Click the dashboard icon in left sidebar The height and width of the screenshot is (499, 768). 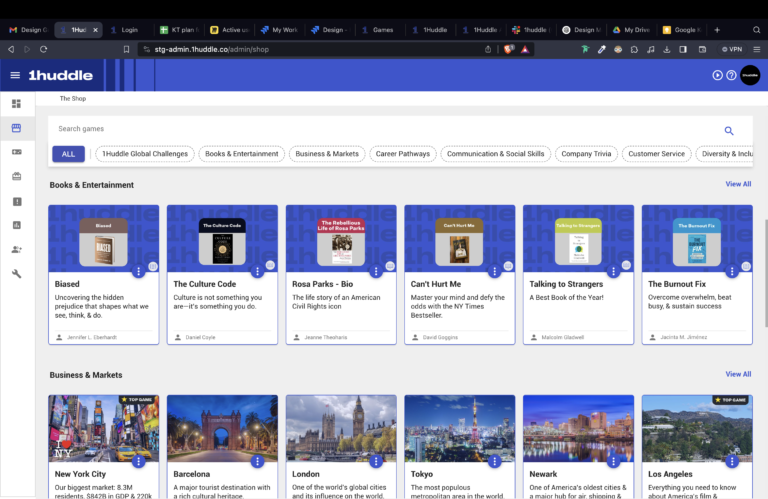pos(16,104)
